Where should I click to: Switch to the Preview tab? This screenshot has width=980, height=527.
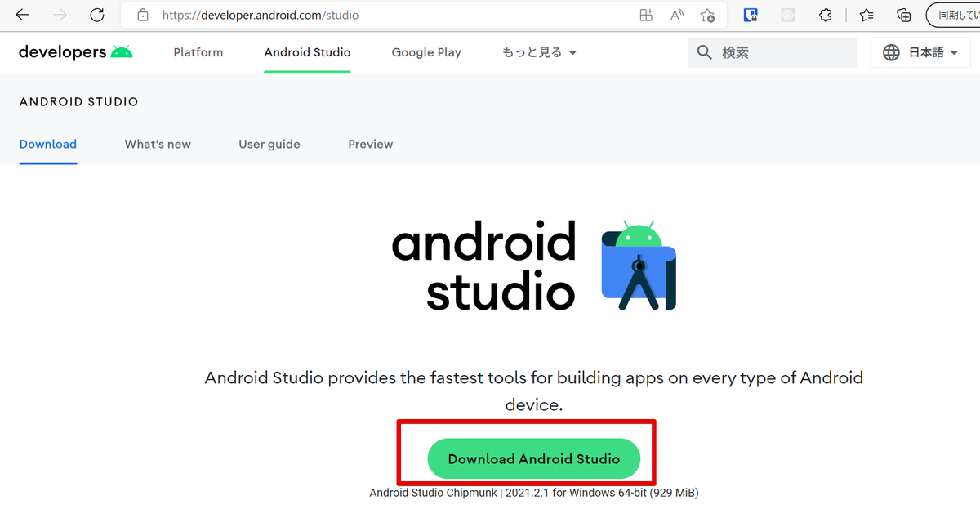(371, 144)
